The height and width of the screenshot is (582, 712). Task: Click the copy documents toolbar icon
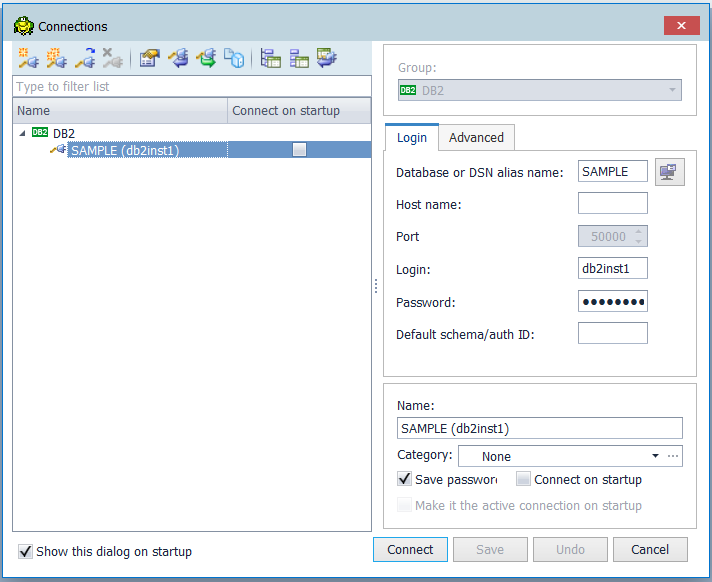[x=234, y=59]
